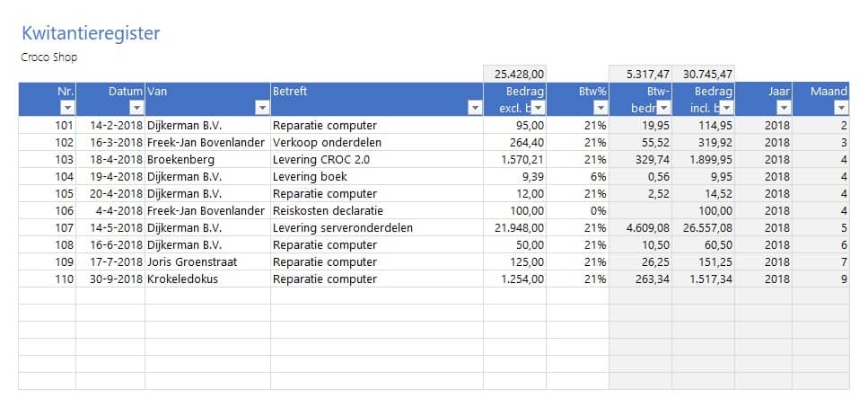868x407 pixels.
Task: Click the Croco Shop subtitle cell
Action: (49, 57)
